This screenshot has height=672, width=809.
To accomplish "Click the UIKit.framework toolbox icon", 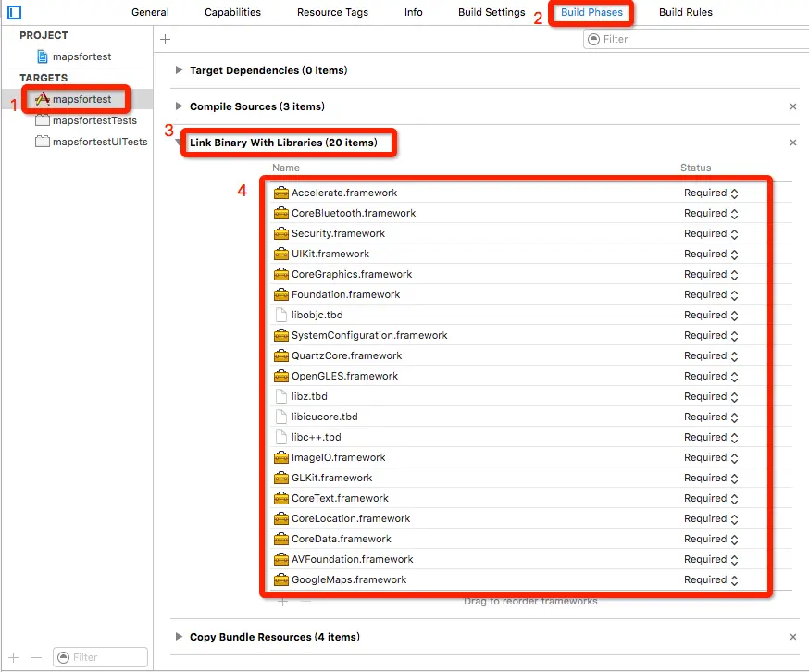I will coord(281,254).
